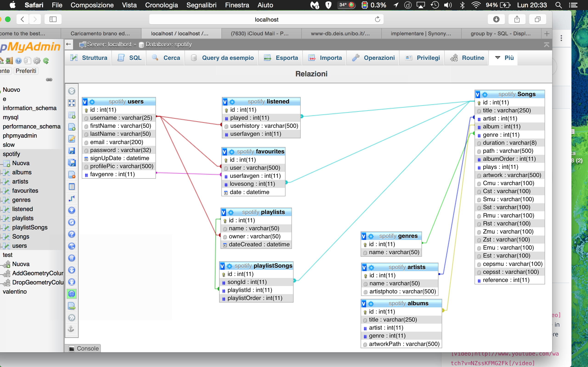Toggle the V checkbox on playlists table
Screen dimensions: 588x367
coord(224,212)
